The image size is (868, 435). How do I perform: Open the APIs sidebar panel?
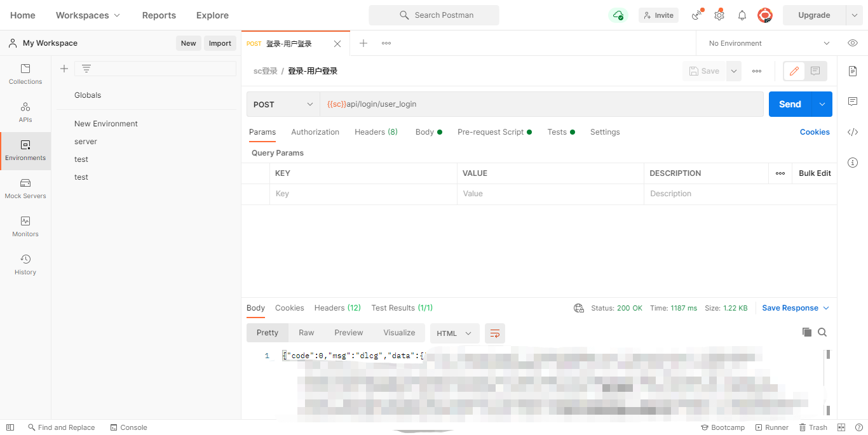[x=25, y=112]
